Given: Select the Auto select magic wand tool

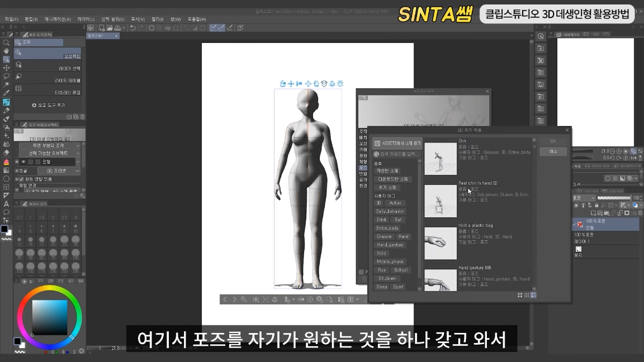Looking at the screenshot, I should (x=6, y=84).
